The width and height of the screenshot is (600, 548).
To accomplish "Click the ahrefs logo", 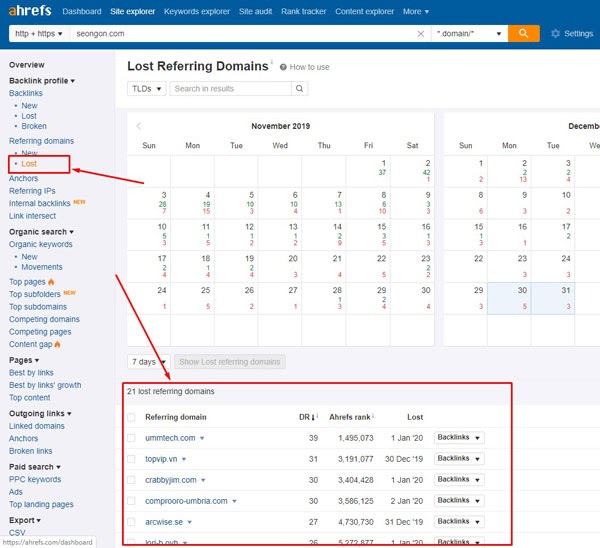I will coord(30,10).
